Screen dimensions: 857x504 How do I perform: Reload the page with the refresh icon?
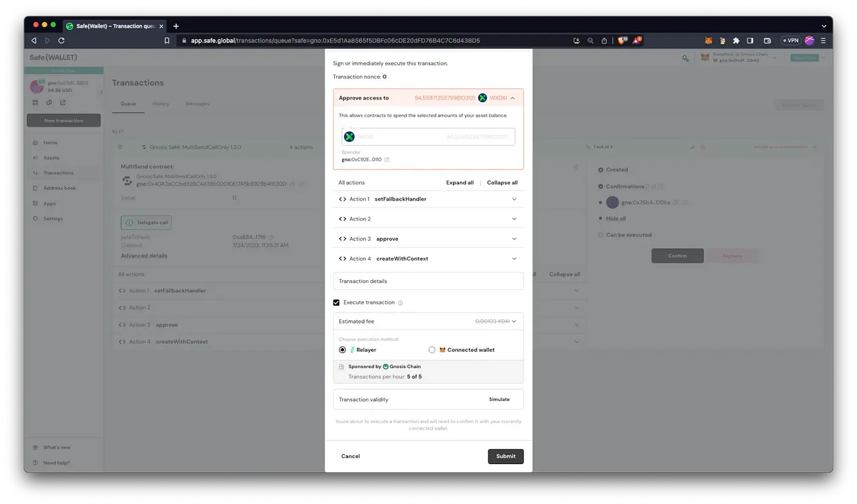61,40
